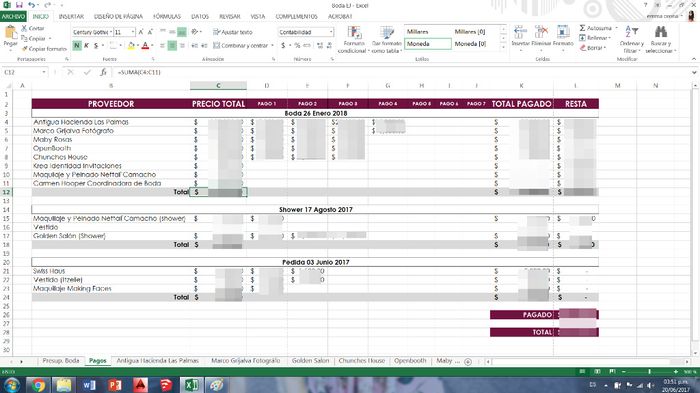Click increase decimals icon
700x393 pixels.
tap(320, 46)
